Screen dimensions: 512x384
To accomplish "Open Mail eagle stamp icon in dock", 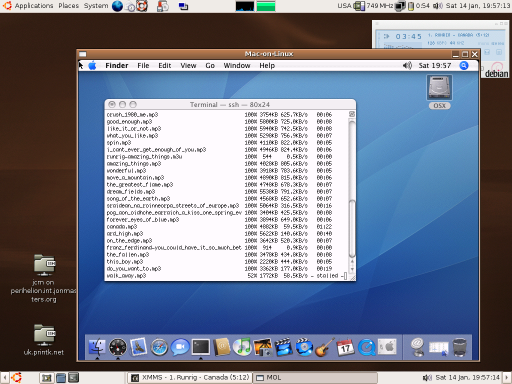I will click(139, 347).
